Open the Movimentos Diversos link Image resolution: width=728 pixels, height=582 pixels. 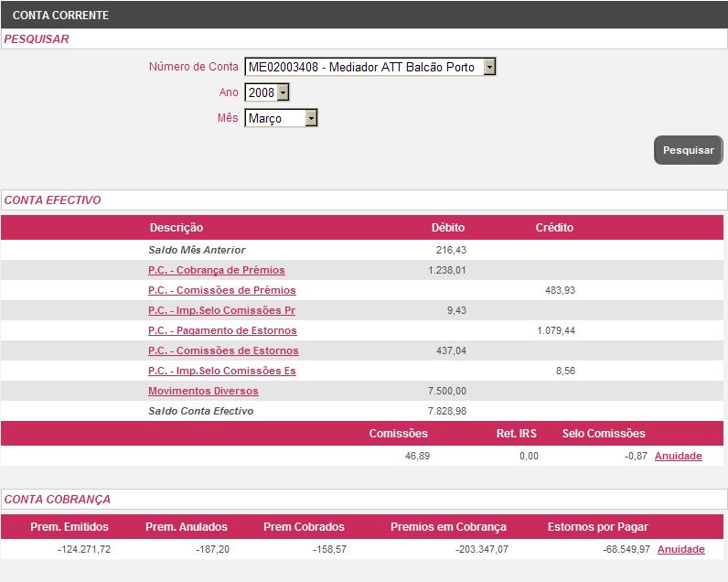click(x=203, y=391)
